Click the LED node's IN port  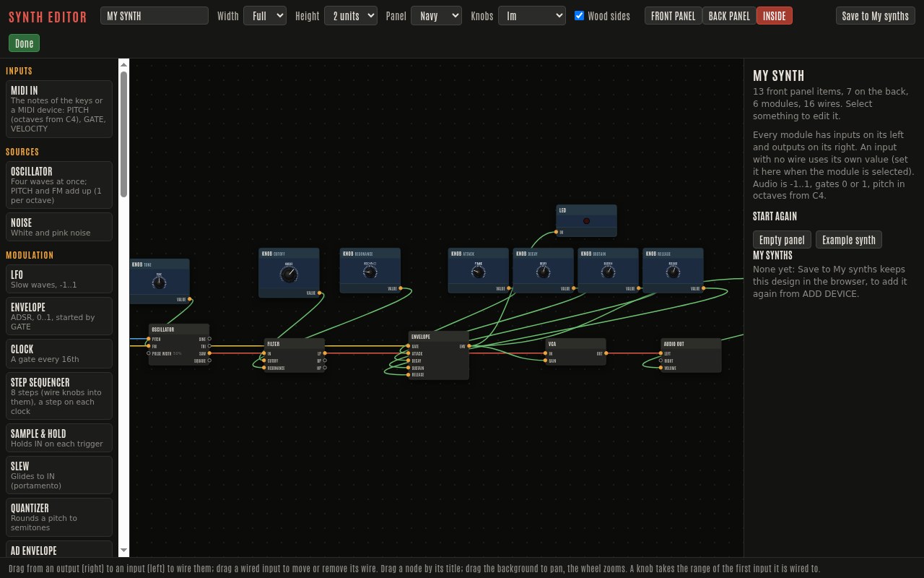pos(557,232)
